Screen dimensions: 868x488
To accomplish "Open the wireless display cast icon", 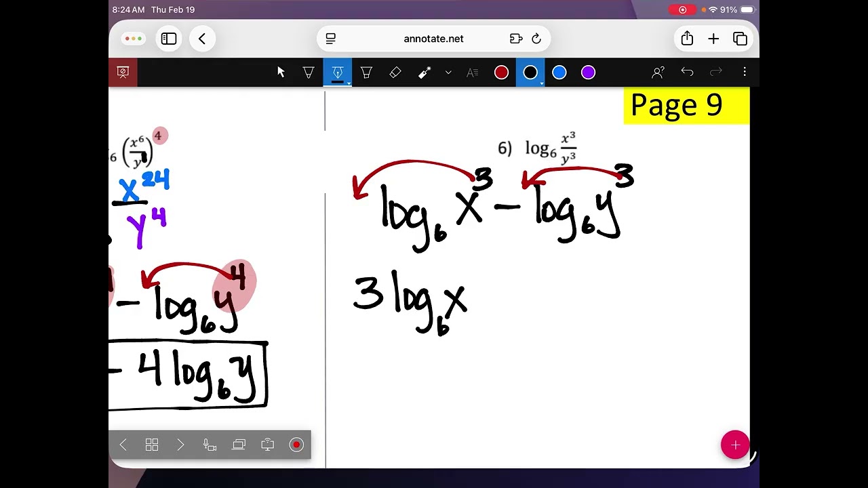I will (x=268, y=445).
